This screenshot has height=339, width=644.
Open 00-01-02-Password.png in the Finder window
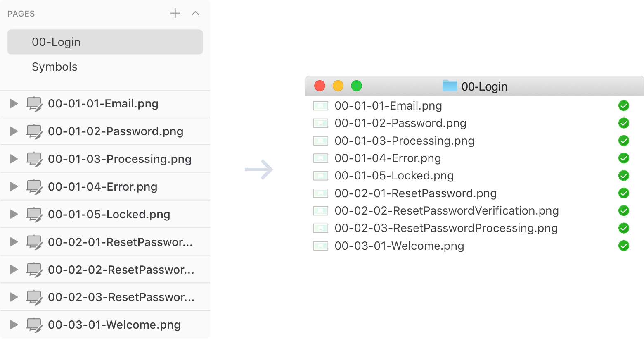[x=400, y=123]
